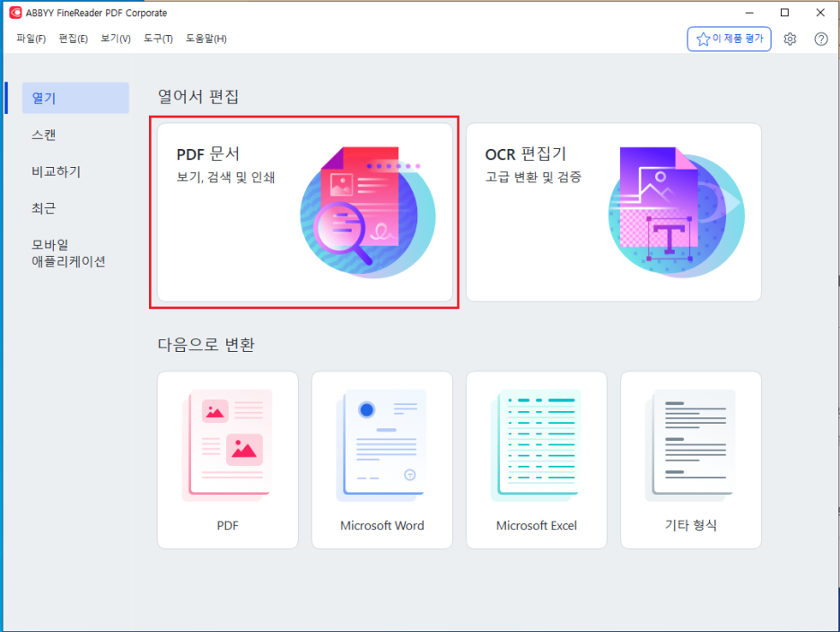This screenshot has height=632, width=840.
Task: Switch to the 스캔 sidebar tab
Action: [43, 135]
